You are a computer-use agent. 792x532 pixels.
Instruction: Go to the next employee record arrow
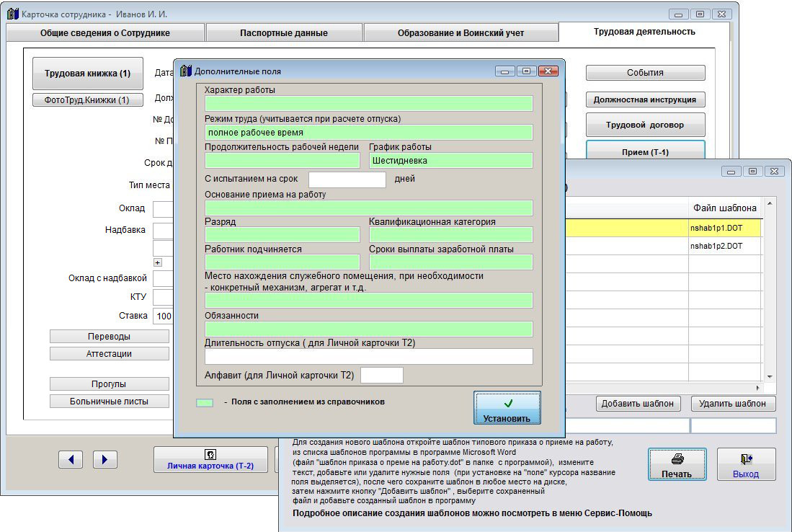[x=105, y=459]
